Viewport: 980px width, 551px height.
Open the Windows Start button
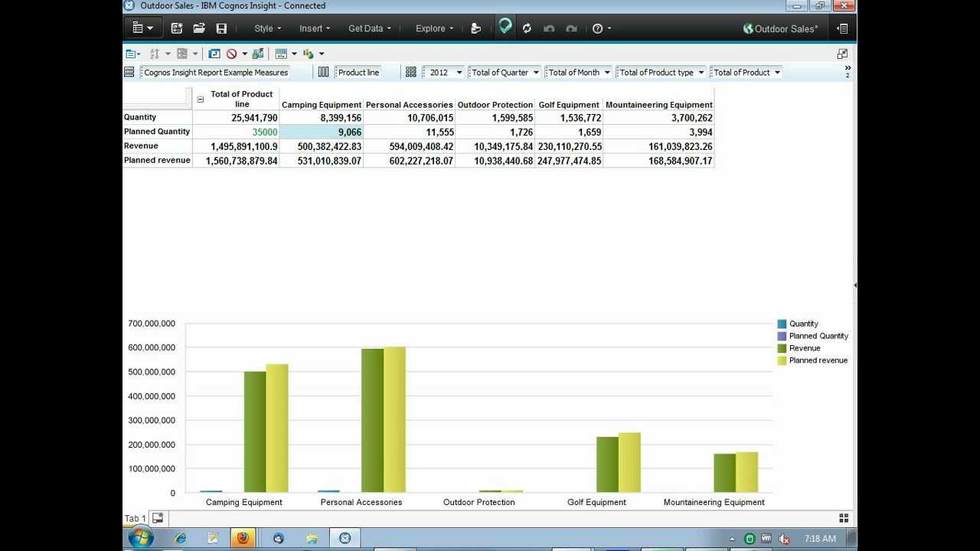click(141, 538)
